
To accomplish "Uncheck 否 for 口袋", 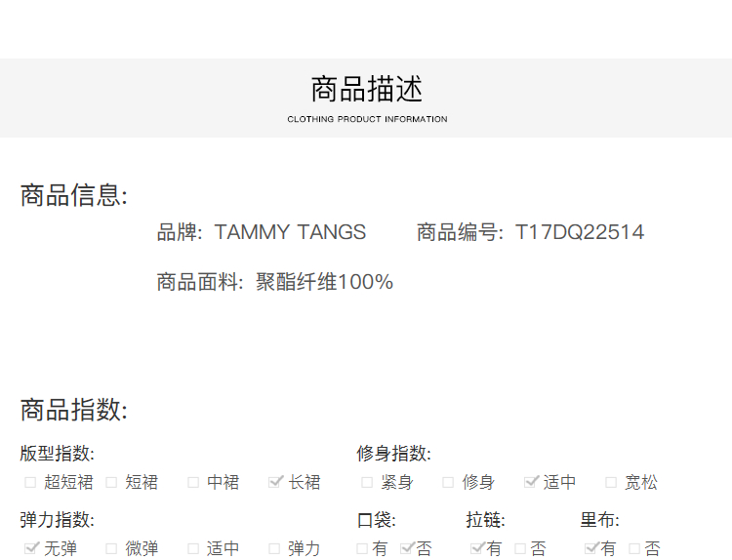I will click(407, 548).
